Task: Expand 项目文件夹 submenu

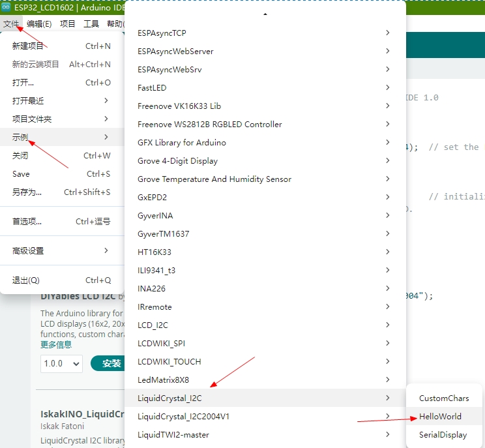Action: pos(62,119)
